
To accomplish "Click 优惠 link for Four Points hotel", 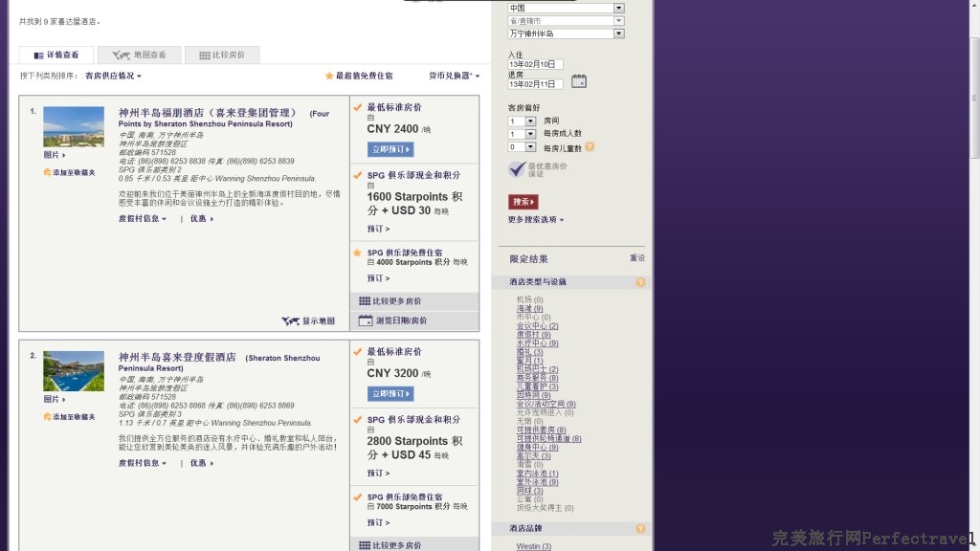I will (x=202, y=219).
